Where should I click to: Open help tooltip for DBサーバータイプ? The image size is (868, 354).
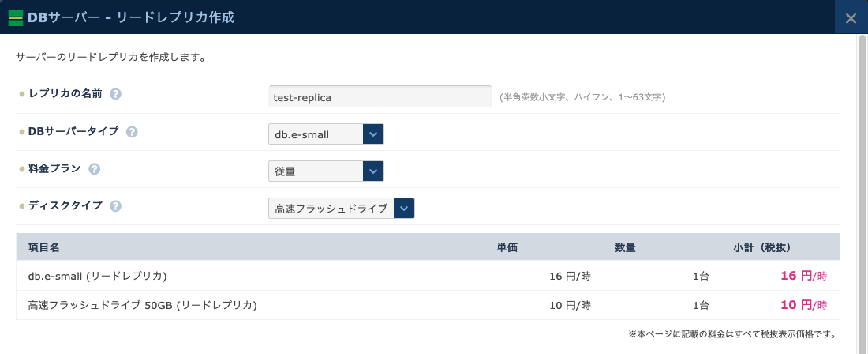coord(132,132)
